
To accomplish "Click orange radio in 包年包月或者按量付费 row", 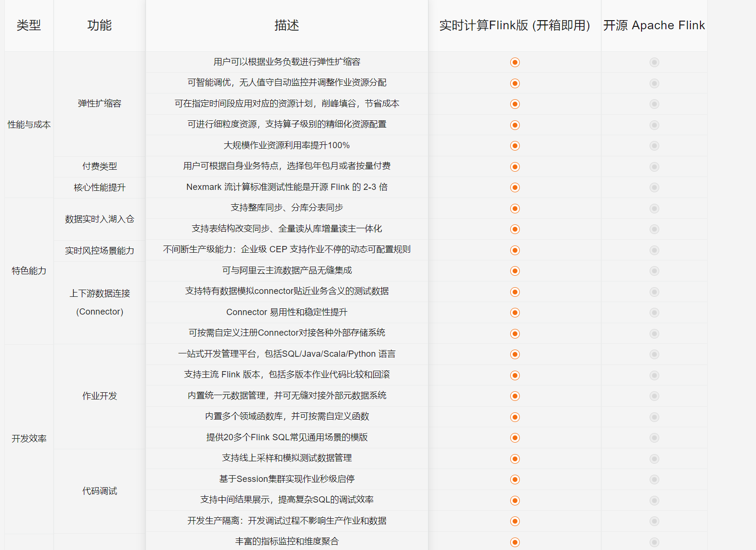I will 515,167.
